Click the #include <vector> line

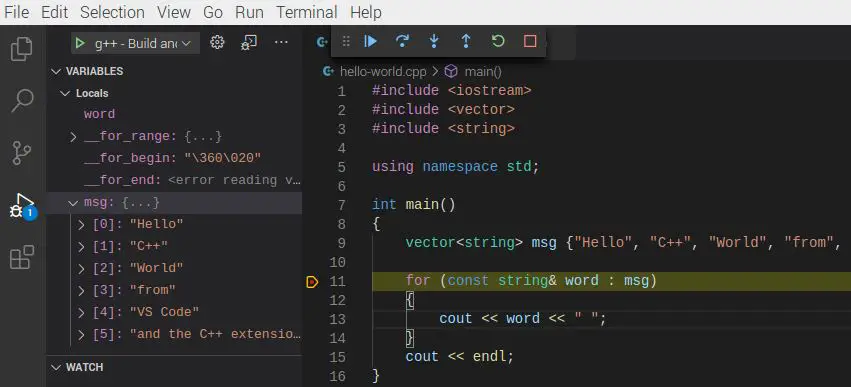443,110
